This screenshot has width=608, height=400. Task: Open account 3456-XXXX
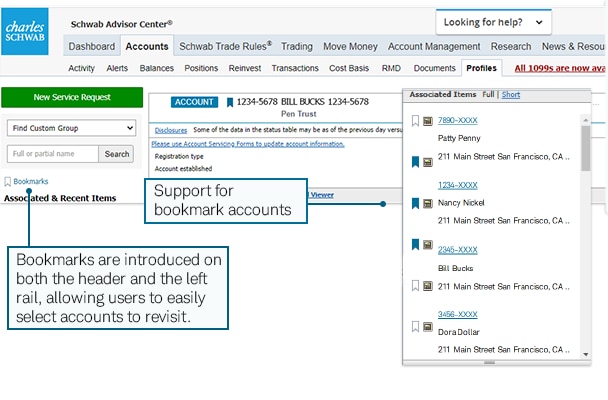tap(458, 314)
